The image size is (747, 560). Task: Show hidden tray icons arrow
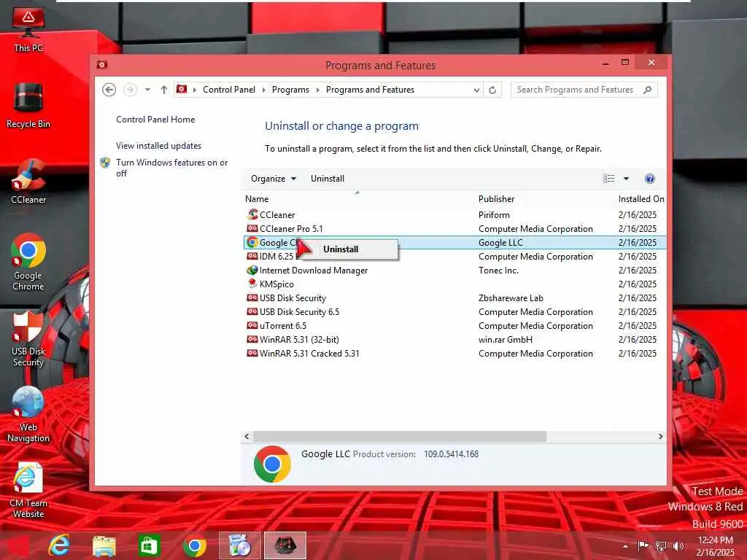625,545
